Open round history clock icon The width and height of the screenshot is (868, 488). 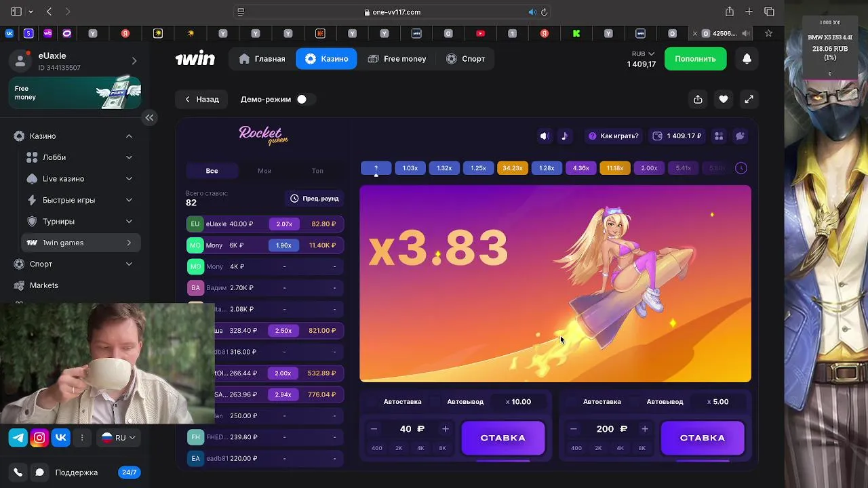tap(741, 168)
